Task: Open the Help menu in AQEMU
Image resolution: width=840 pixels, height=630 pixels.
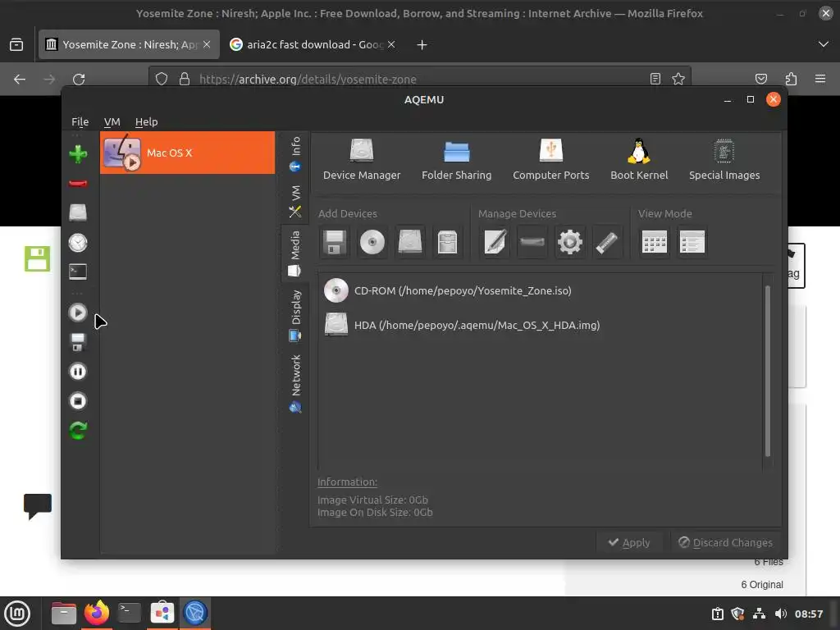Action: [146, 121]
